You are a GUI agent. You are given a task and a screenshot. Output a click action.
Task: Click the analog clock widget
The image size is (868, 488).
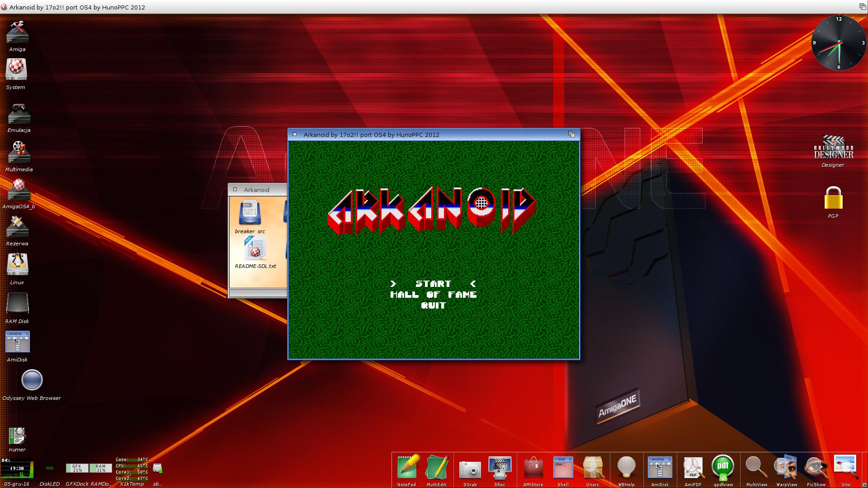pos(839,43)
